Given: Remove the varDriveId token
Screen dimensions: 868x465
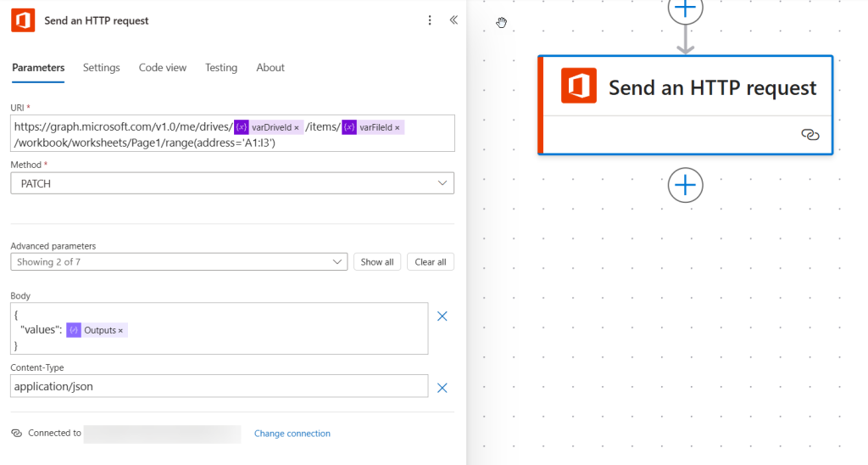Looking at the screenshot, I should 297,127.
